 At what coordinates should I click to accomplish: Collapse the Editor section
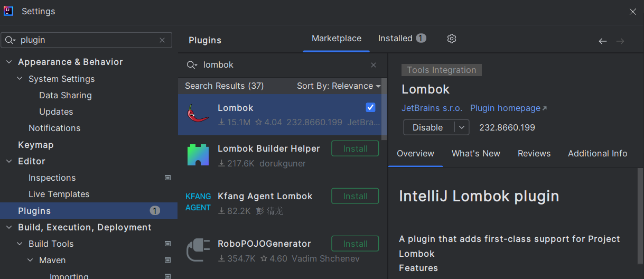click(x=9, y=161)
